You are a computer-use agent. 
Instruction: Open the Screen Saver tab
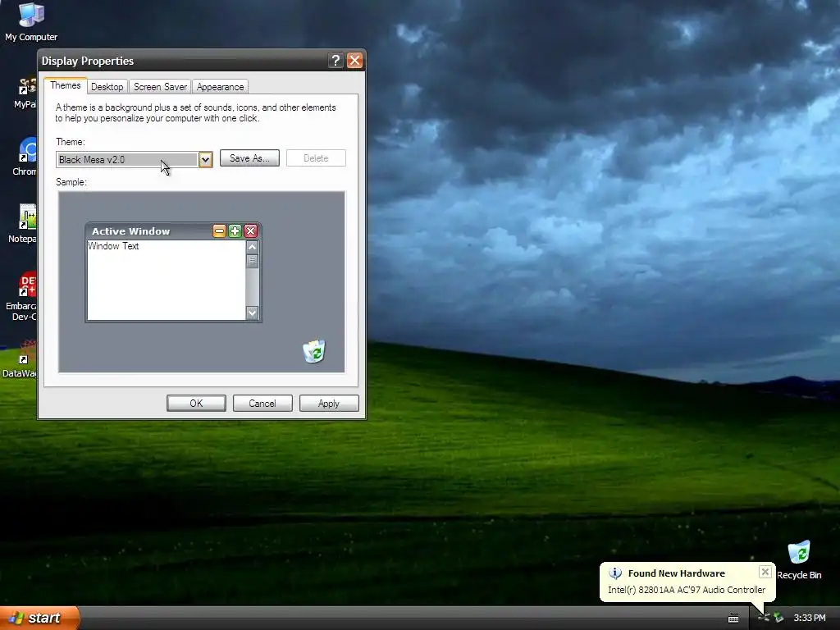tap(160, 87)
